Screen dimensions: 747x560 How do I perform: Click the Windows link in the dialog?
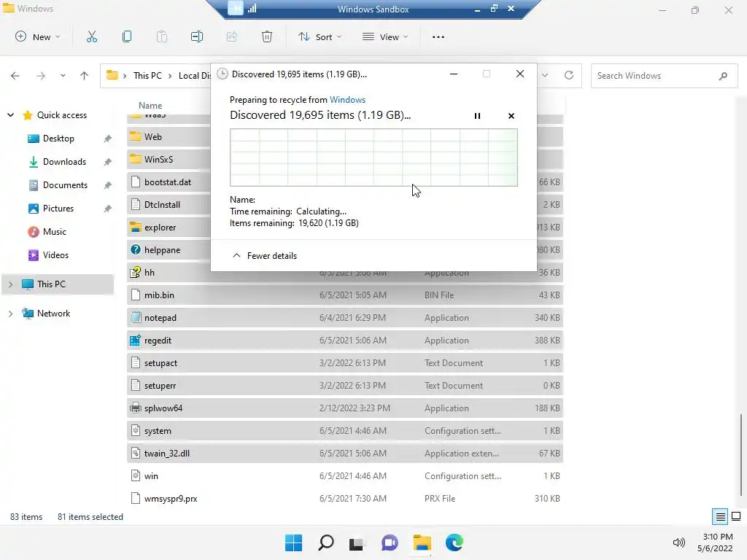(x=347, y=99)
